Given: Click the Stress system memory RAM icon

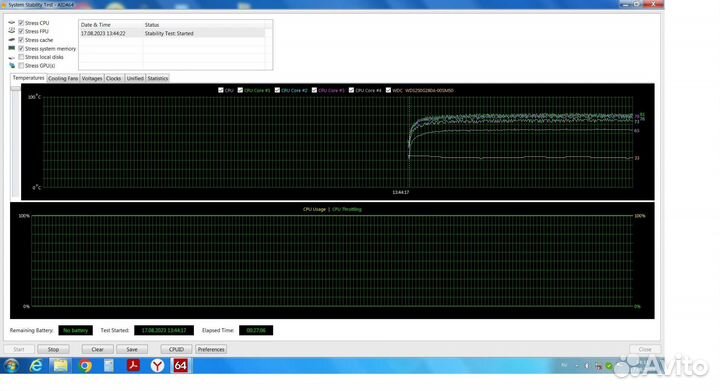Looking at the screenshot, I should 11,48.
